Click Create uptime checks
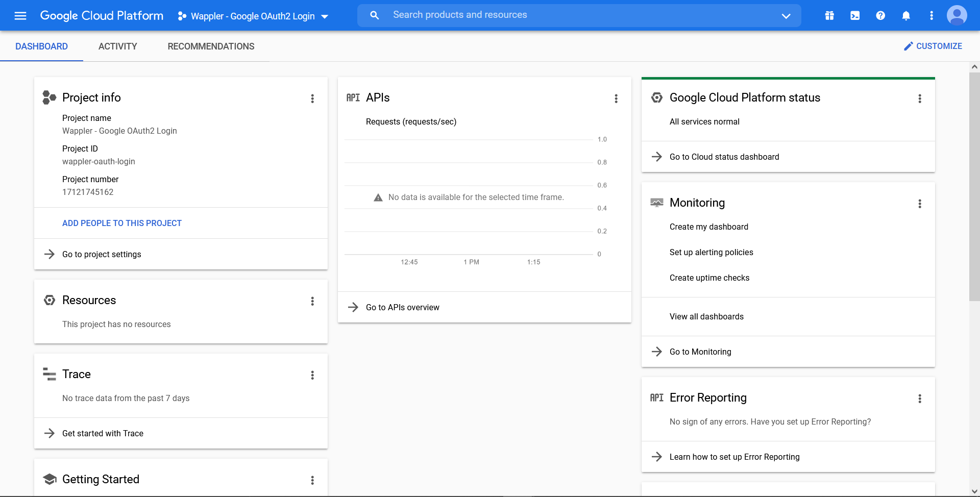The image size is (980, 497). 709,278
